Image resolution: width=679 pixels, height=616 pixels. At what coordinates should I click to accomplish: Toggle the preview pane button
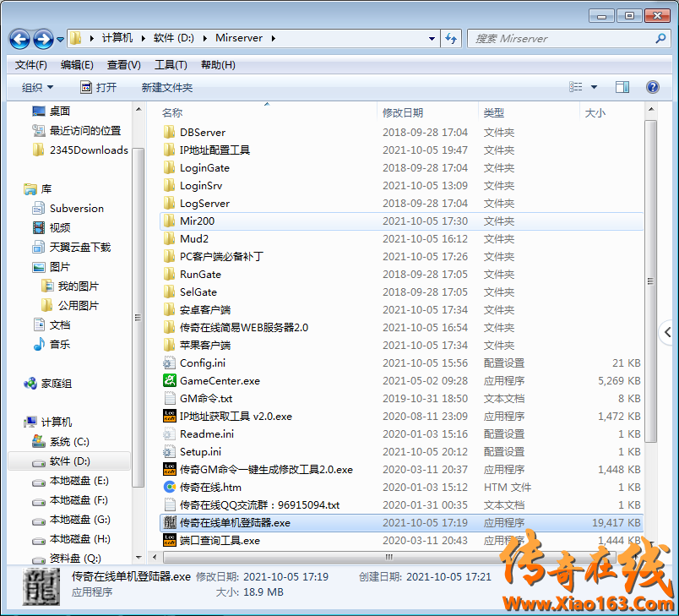pyautogui.click(x=622, y=88)
